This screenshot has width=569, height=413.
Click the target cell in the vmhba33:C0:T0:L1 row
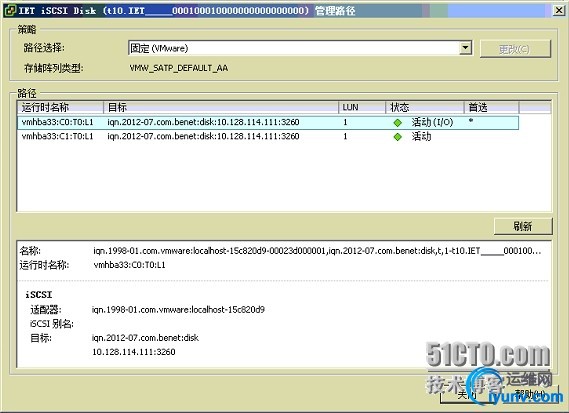click(x=203, y=122)
